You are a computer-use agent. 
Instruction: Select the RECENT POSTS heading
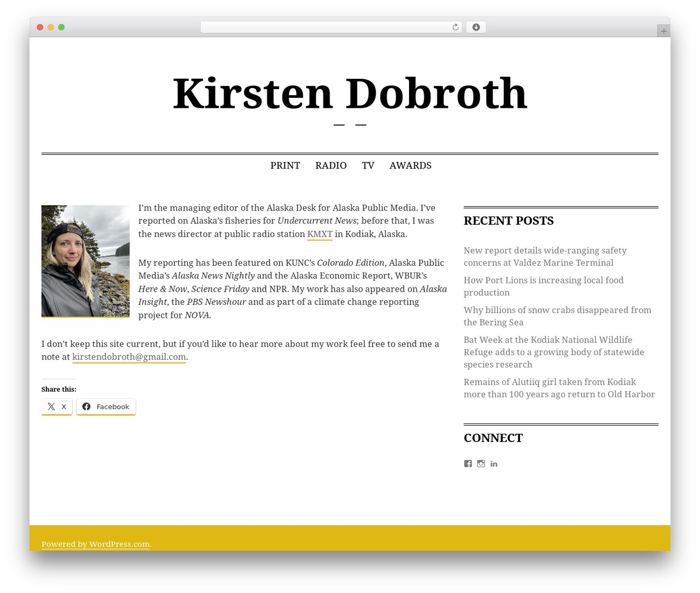pos(509,220)
